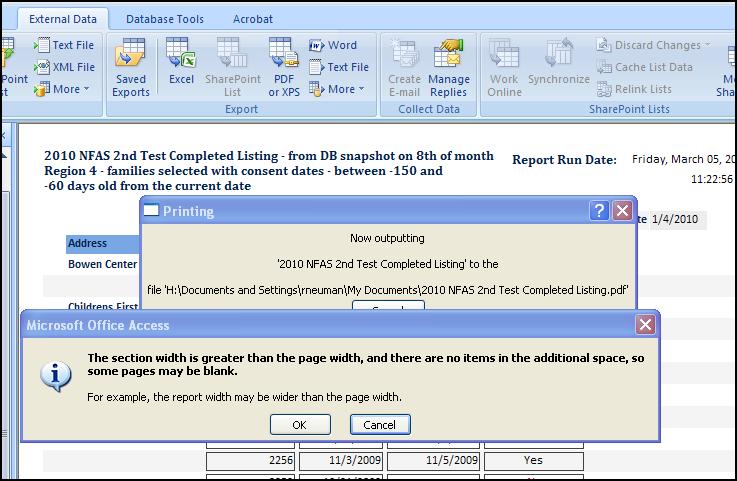The height and width of the screenshot is (481, 737).
Task: Open the Discard Changes dropdown
Action: click(x=653, y=45)
